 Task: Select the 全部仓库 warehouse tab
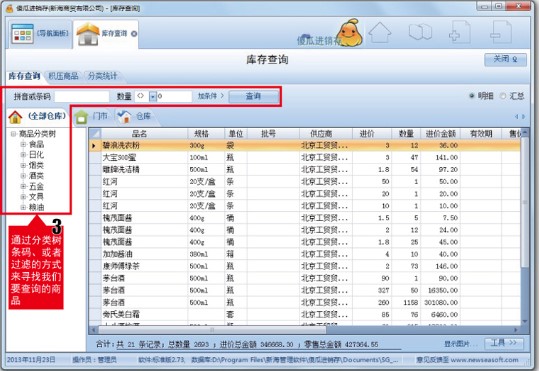pyautogui.click(x=37, y=116)
